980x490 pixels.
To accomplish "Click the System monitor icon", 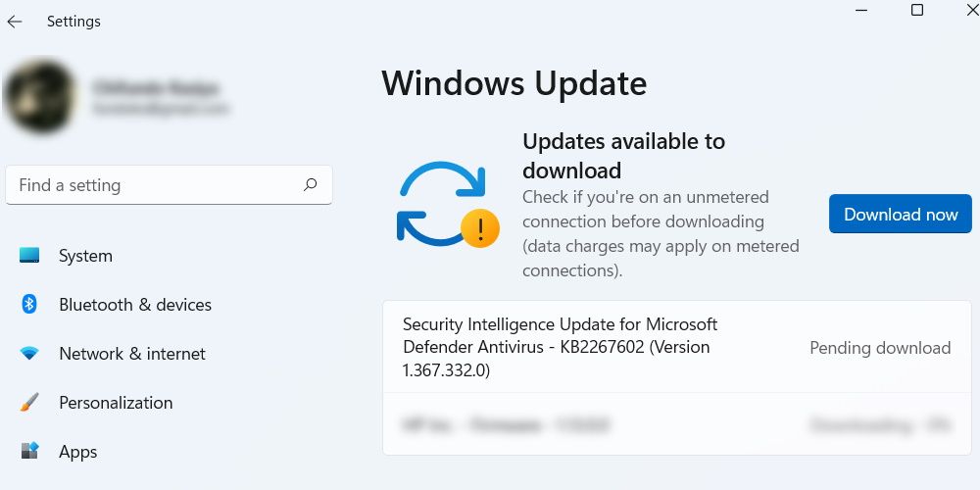I will click(x=29, y=256).
